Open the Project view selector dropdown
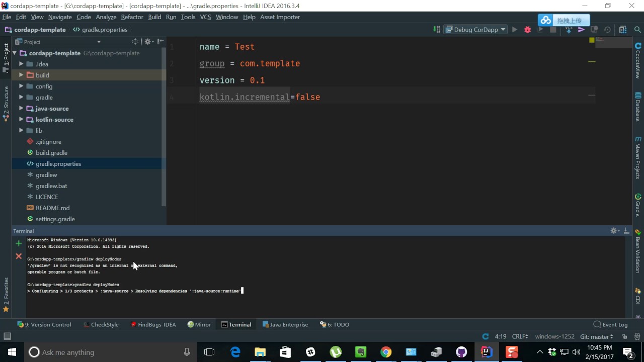This screenshot has height=362, width=644. (x=58, y=42)
